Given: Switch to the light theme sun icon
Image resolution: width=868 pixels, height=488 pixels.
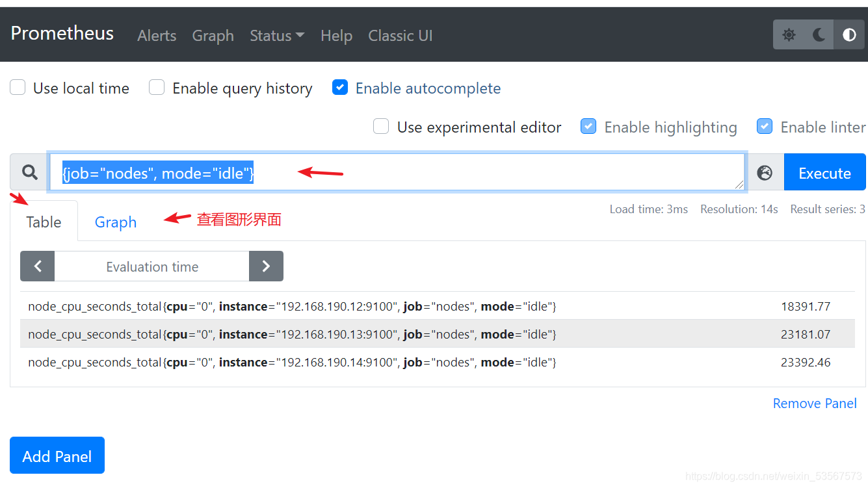Looking at the screenshot, I should click(789, 35).
